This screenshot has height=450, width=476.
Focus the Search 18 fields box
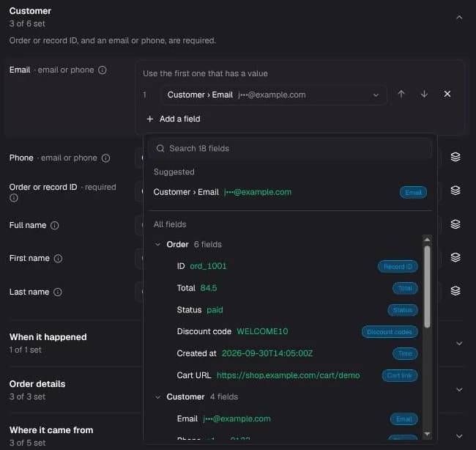coord(289,149)
